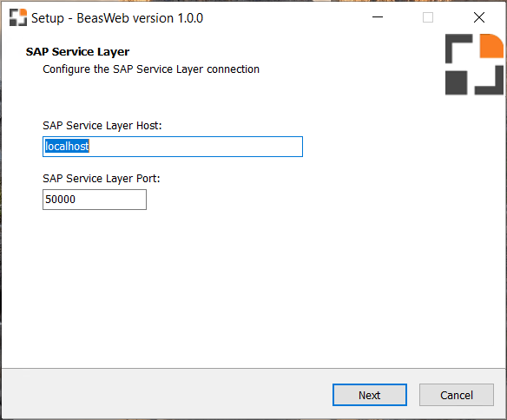The image size is (507, 420).
Task: Minimize the Setup window
Action: tap(378, 17)
